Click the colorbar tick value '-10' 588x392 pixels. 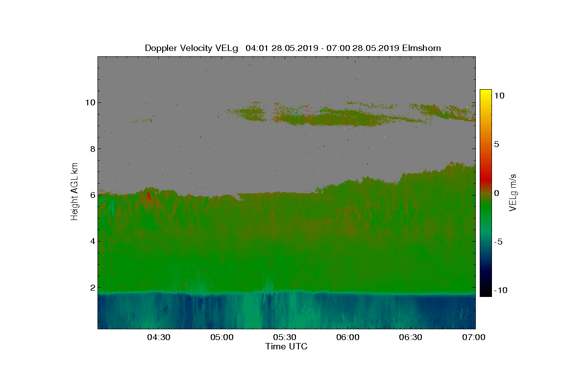click(x=500, y=290)
